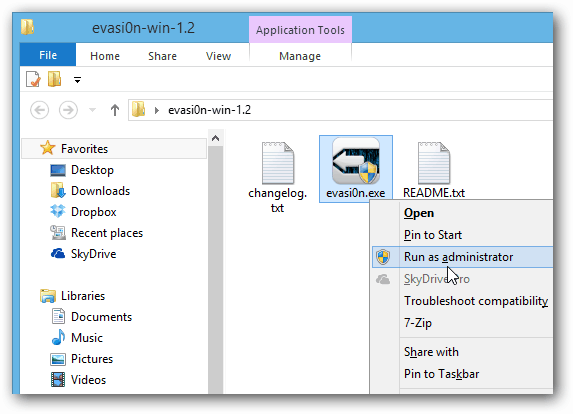Image resolution: width=573 pixels, height=414 pixels.
Task: Select the changelog.txt file icon
Action: (278, 163)
